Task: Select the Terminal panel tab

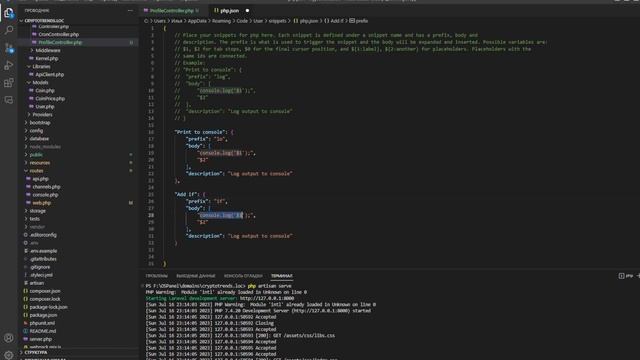Action: [x=282, y=276]
